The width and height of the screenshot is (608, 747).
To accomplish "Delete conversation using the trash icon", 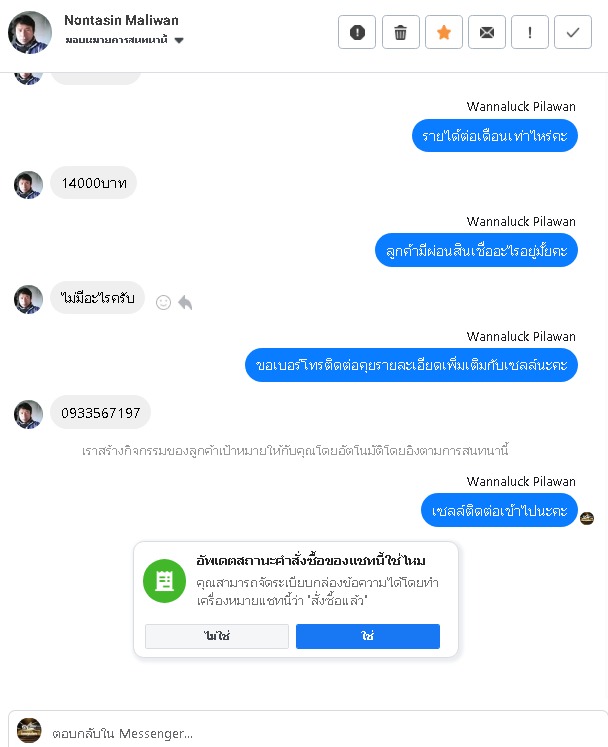I will click(400, 32).
